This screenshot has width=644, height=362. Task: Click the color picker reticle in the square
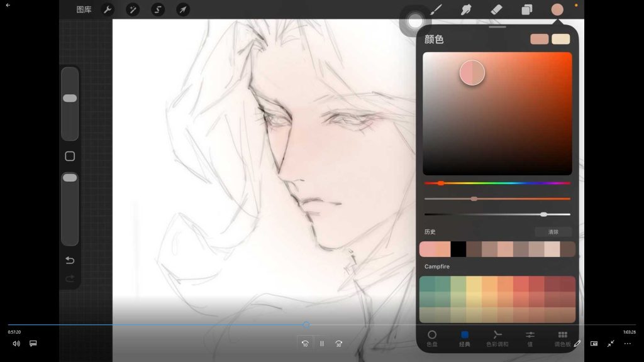(472, 73)
